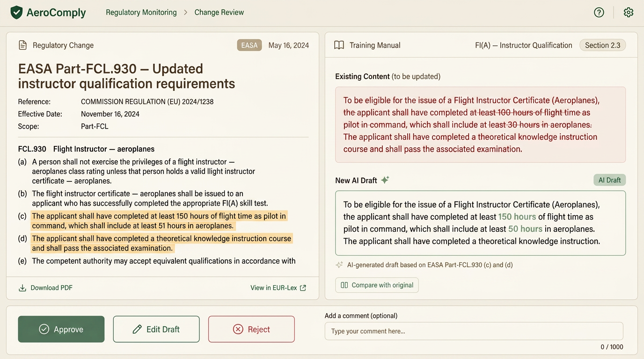Approve the AI draft

61,329
